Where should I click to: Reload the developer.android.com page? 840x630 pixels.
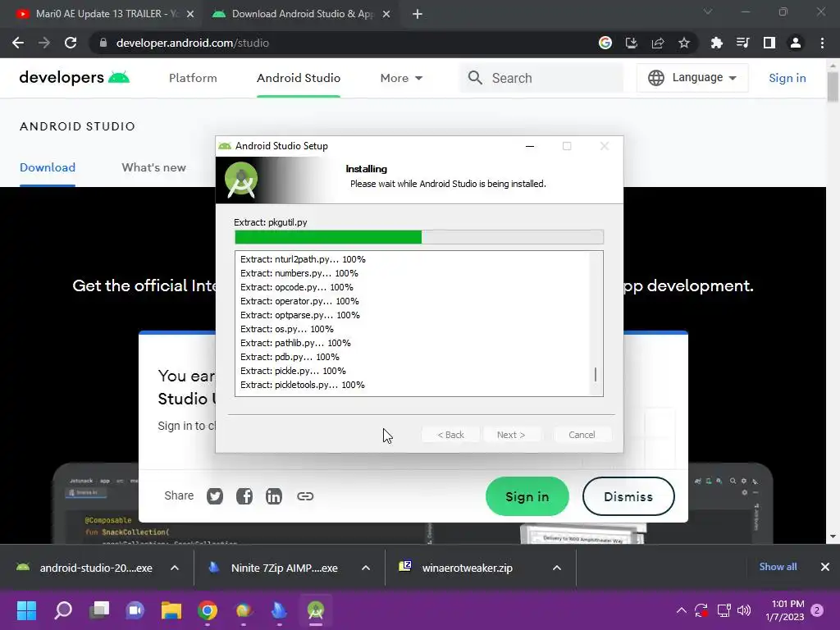point(71,43)
